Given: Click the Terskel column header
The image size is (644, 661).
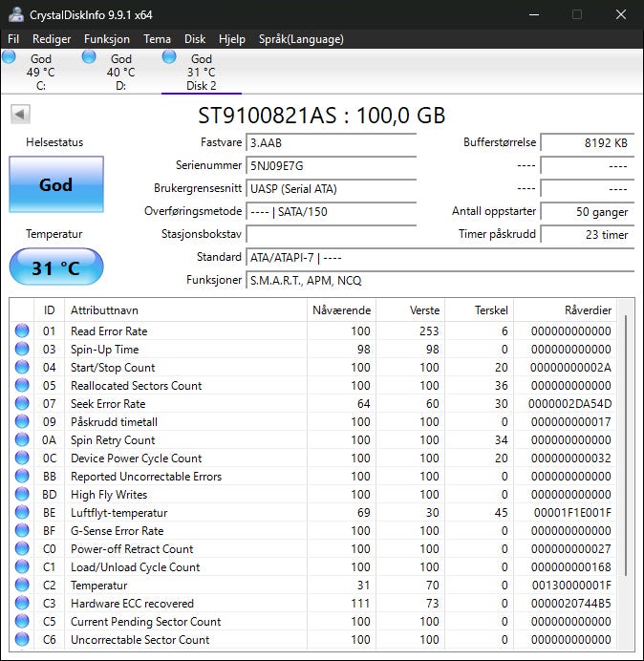Looking at the screenshot, I should tap(479, 310).
